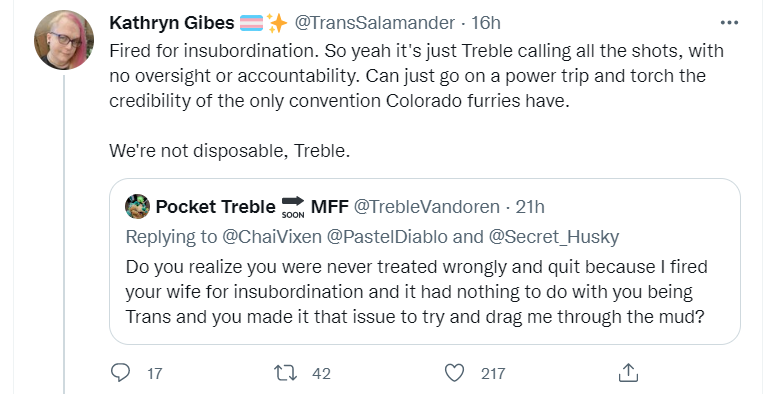Select the main tweet text about insubordination
This screenshot has width=768, height=394.
(x=416, y=76)
